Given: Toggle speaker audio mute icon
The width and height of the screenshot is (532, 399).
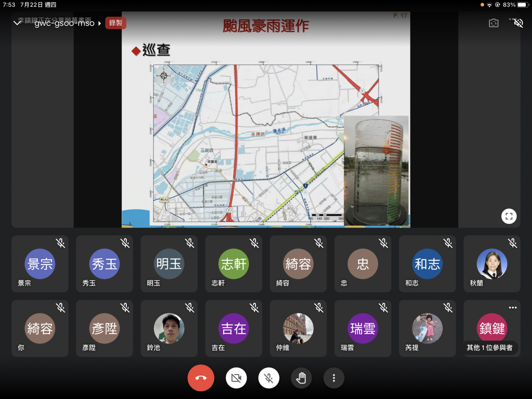Looking at the screenshot, I should (518, 23).
